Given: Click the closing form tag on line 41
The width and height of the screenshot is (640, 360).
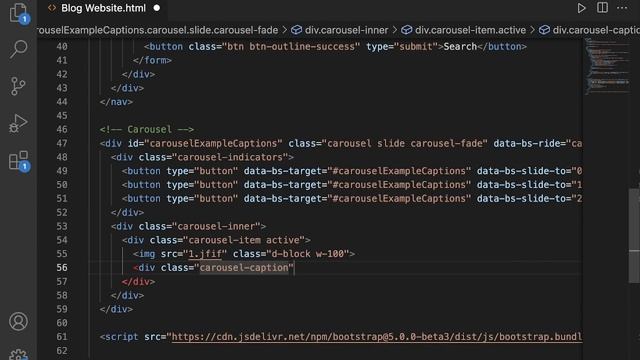Looking at the screenshot, I should tap(152, 60).
